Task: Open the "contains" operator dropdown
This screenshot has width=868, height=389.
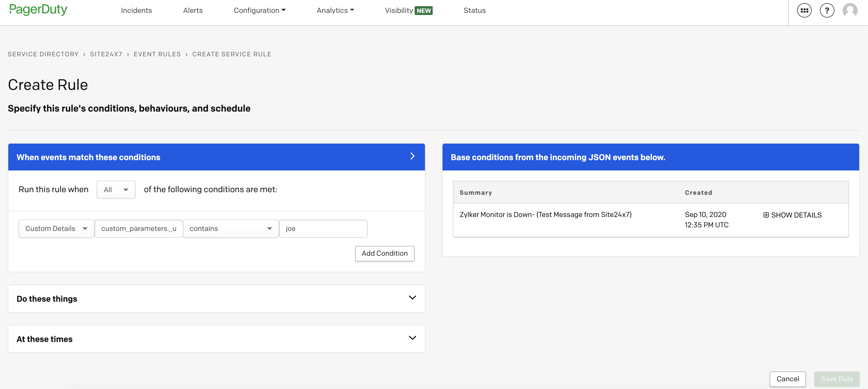Action: tap(231, 228)
